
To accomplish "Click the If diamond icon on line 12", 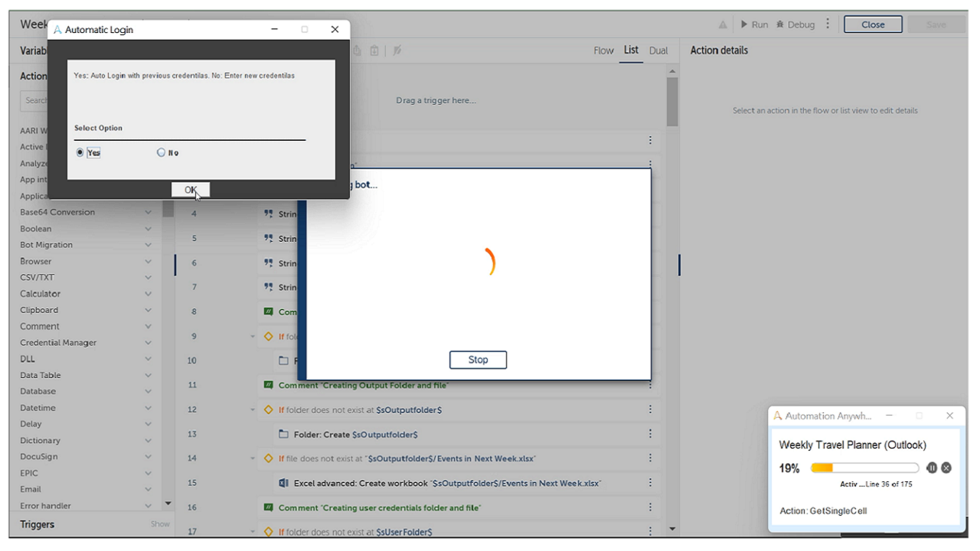I will tap(269, 409).
